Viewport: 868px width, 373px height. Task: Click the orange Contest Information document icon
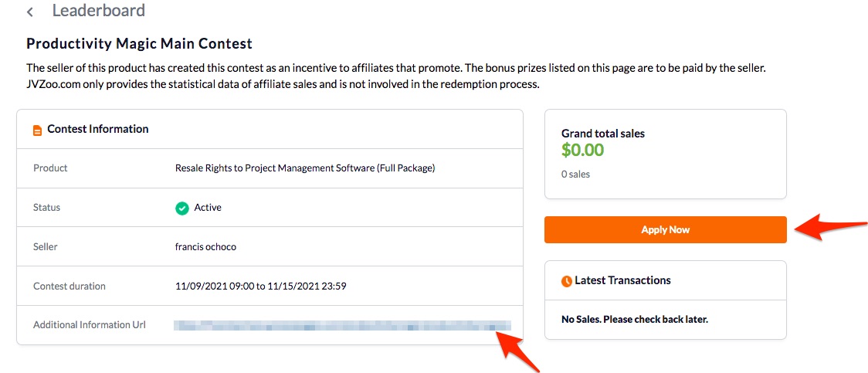tap(38, 131)
